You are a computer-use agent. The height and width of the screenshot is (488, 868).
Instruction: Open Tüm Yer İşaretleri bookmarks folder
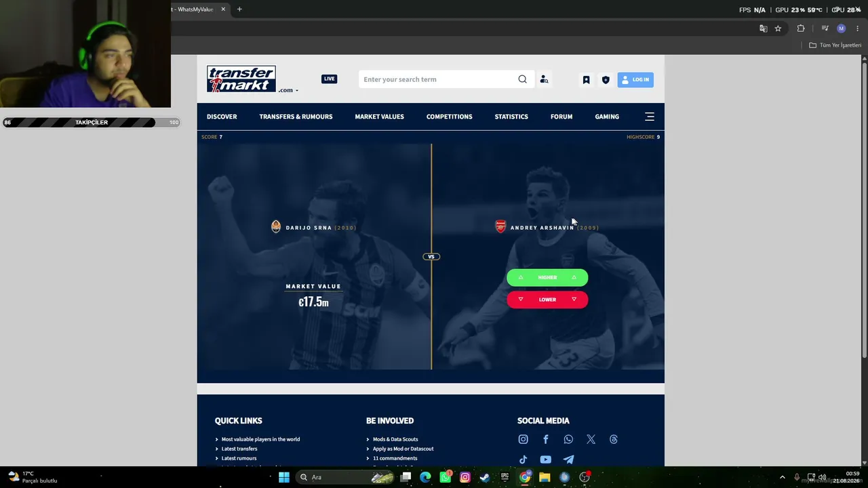(x=835, y=45)
